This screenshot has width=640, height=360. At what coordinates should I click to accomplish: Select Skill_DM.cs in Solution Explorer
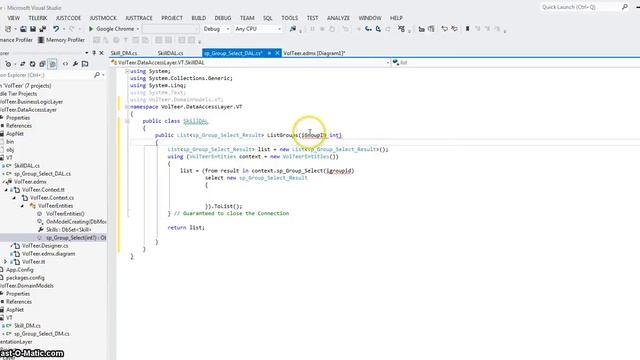[x=27, y=326]
